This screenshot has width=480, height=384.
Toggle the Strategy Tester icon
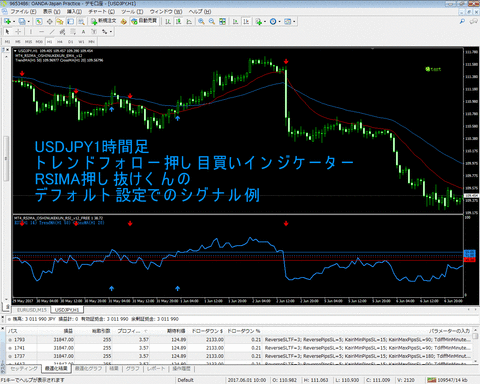[x=81, y=21]
